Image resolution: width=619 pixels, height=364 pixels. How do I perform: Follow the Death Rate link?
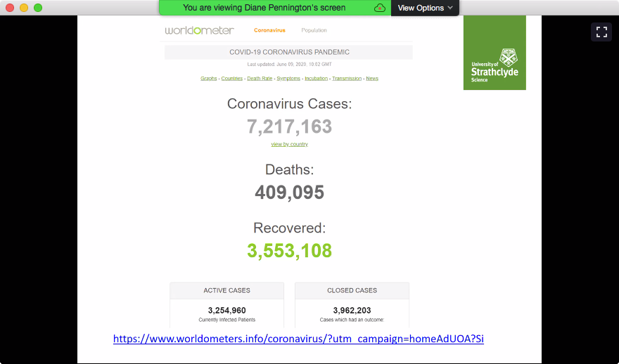point(260,78)
